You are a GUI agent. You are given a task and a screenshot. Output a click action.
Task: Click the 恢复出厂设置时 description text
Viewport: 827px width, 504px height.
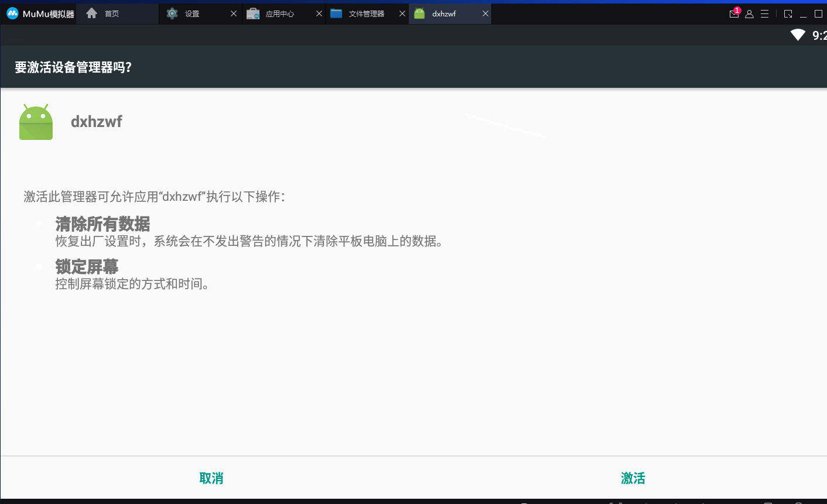[250, 241]
